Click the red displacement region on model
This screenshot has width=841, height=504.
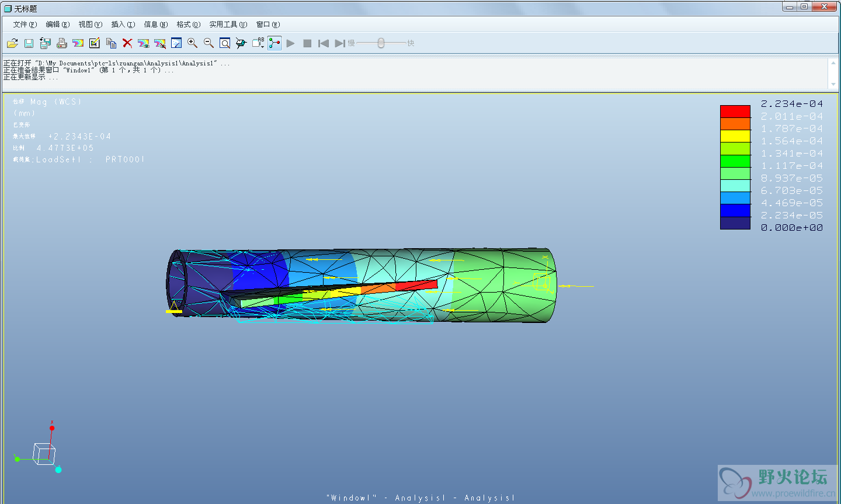[416, 285]
